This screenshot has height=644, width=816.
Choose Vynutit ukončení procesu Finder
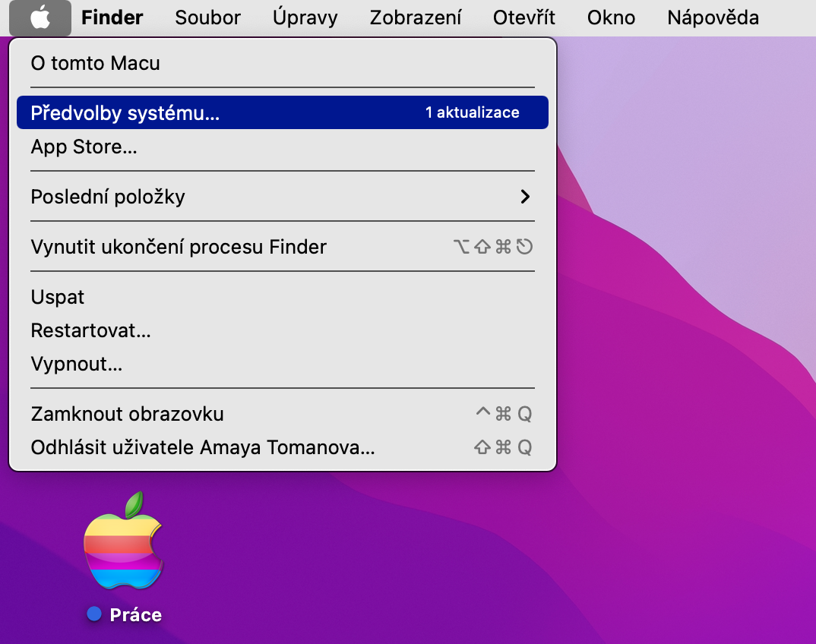tap(283, 247)
